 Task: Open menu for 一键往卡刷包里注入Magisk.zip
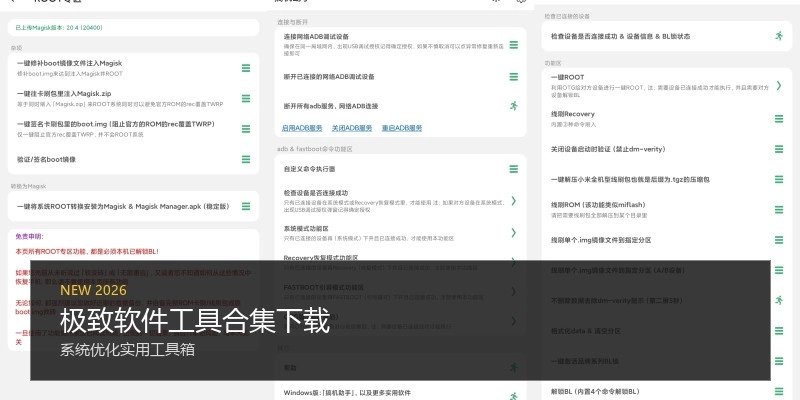[246, 98]
